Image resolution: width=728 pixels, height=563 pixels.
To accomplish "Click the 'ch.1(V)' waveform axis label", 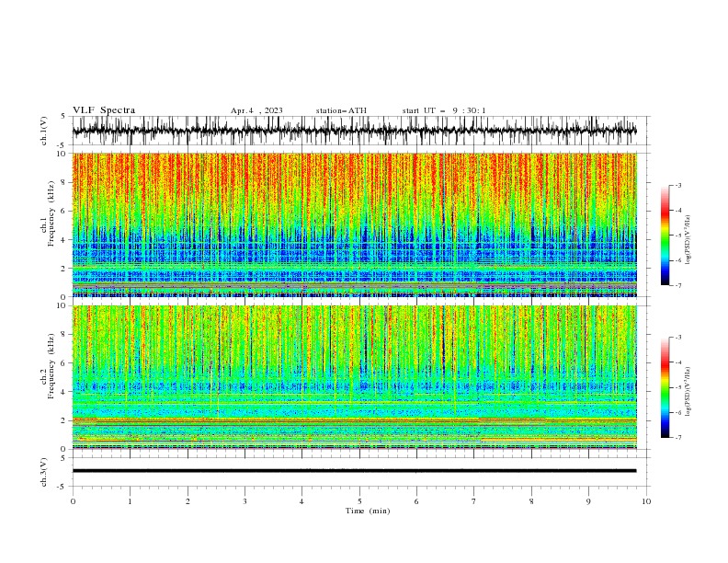I will click(x=44, y=131).
